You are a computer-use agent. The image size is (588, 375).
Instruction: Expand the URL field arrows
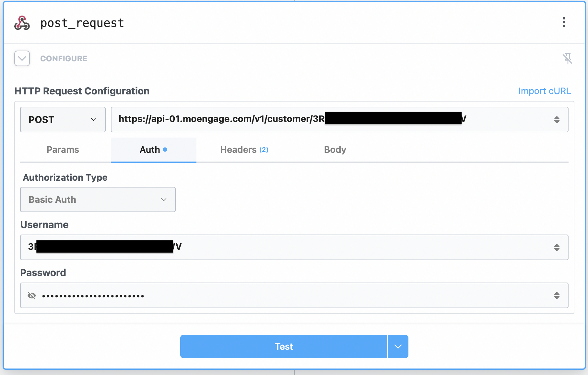point(557,119)
